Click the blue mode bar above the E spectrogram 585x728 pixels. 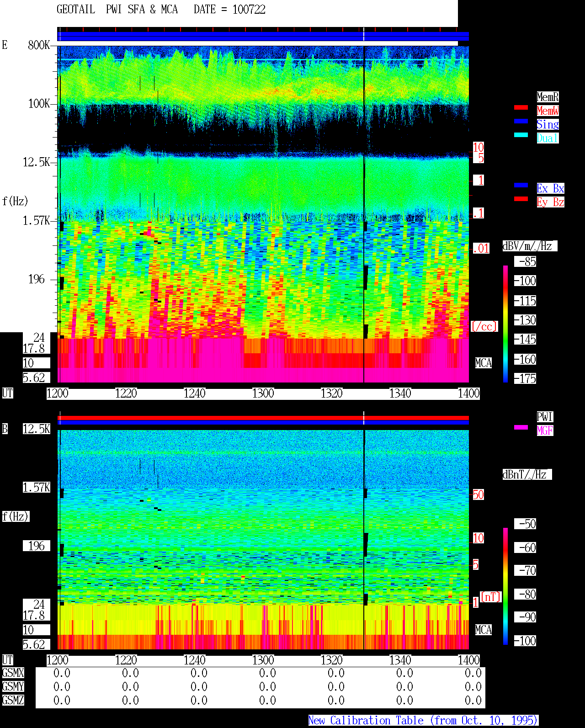(263, 36)
